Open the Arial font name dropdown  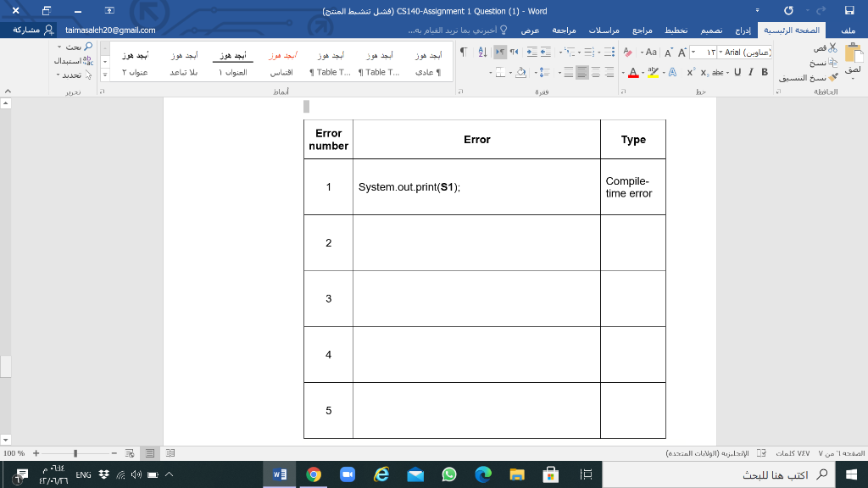720,52
